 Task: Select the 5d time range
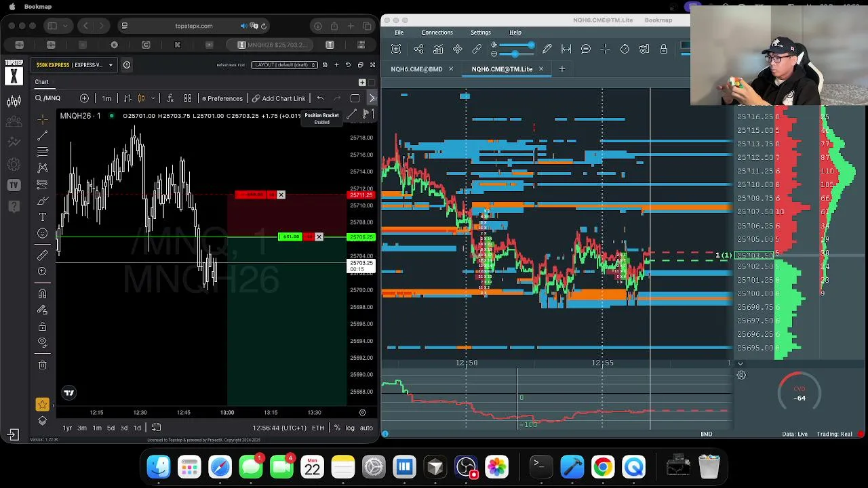[111, 428]
